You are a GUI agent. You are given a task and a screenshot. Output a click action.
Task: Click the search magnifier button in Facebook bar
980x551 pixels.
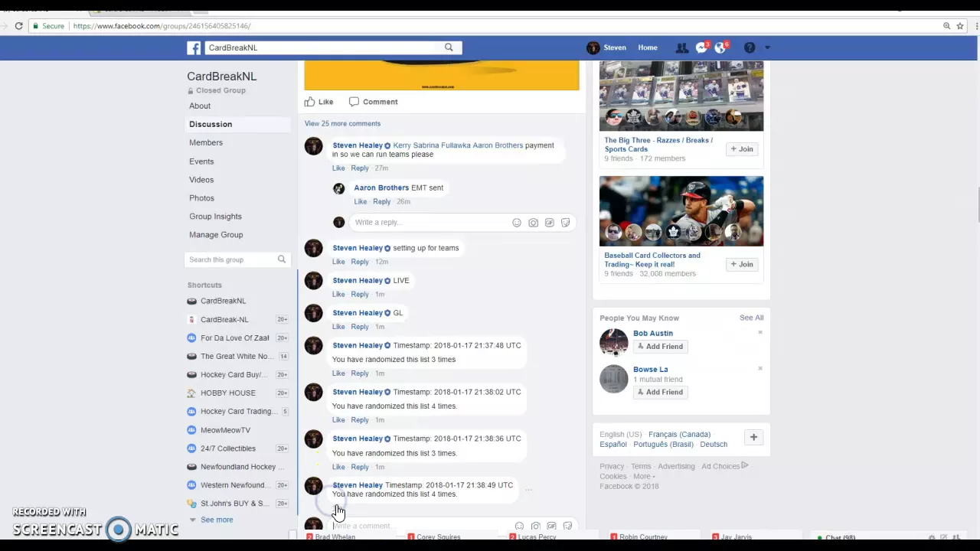pyautogui.click(x=449, y=47)
